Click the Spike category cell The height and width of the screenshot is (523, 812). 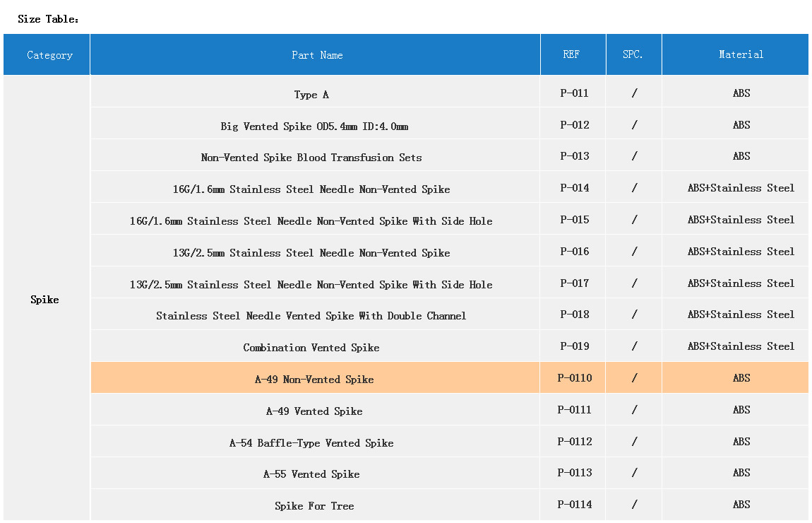click(x=44, y=300)
